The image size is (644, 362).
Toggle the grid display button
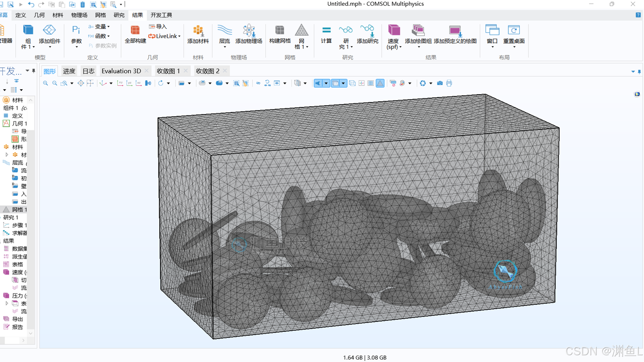tap(371, 83)
